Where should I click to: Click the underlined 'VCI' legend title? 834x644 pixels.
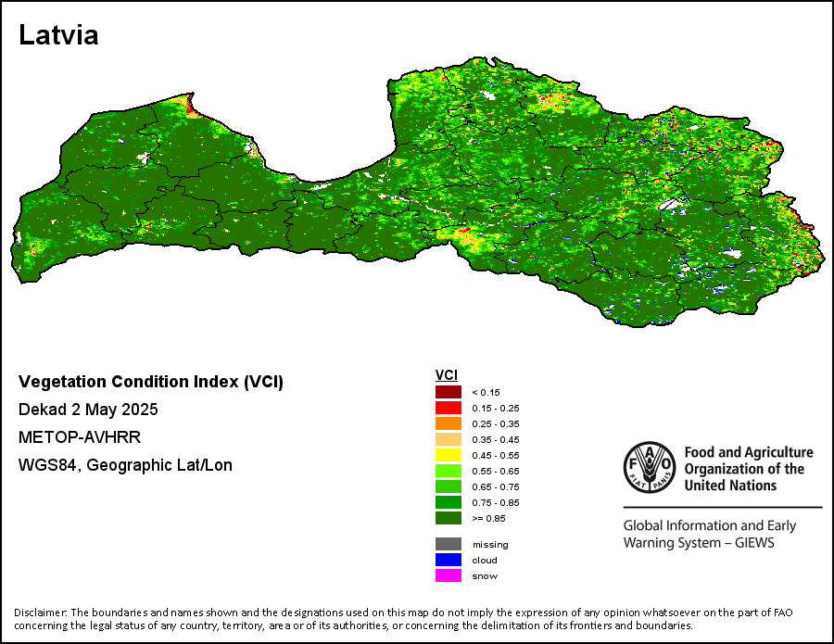click(447, 375)
